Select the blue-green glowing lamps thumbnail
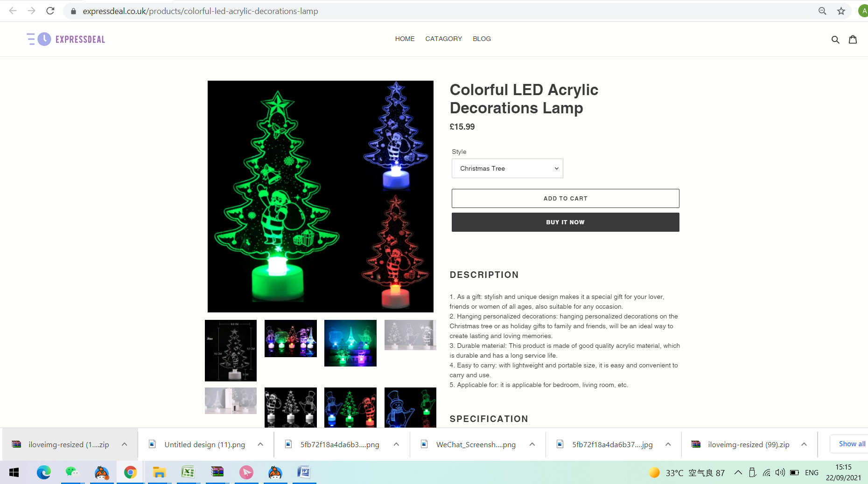Screen dimensions: 868x484 (350, 343)
